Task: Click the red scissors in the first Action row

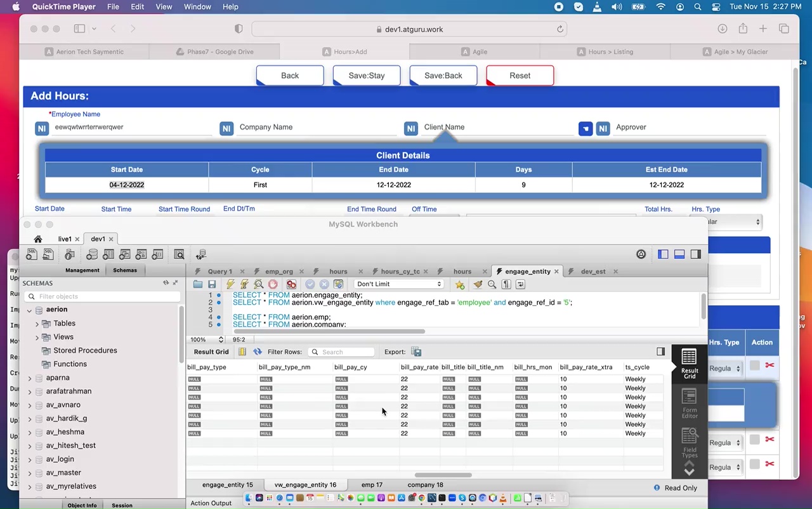Action: pos(769,366)
